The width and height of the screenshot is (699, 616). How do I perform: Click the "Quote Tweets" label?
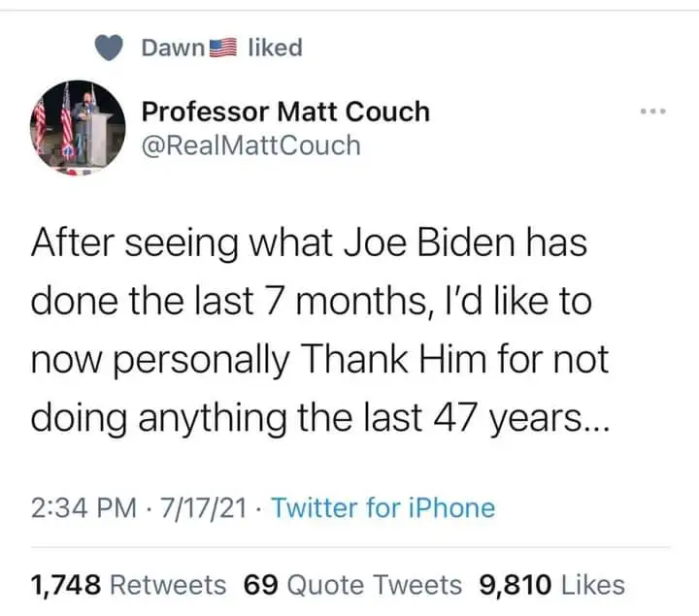pos(376,584)
